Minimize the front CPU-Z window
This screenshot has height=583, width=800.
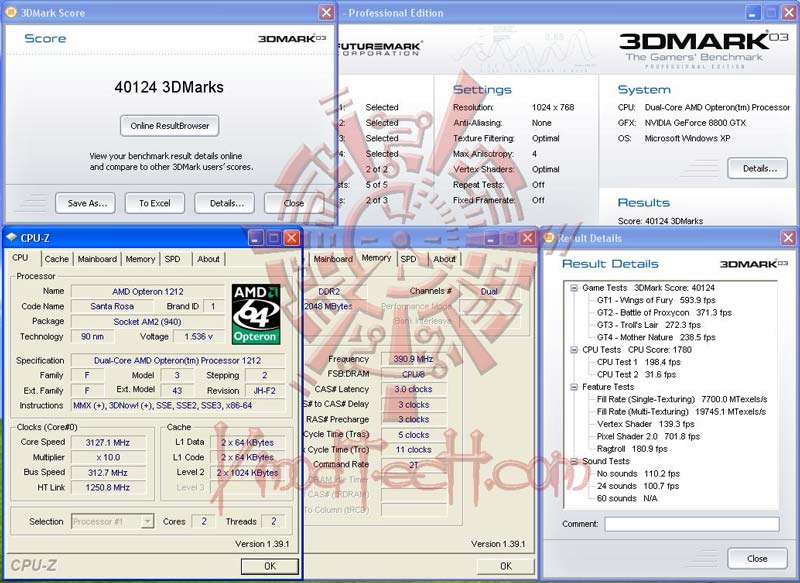point(256,238)
